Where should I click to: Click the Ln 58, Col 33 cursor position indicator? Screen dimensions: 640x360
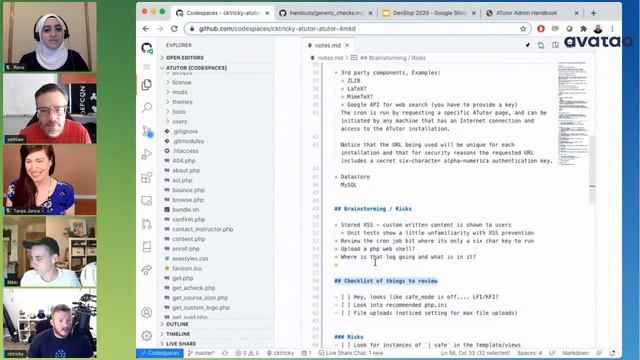point(475,353)
